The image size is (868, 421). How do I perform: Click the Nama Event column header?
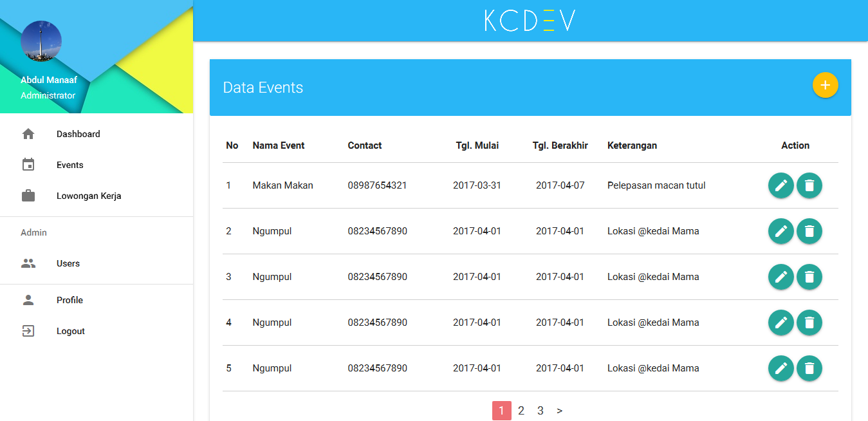(x=279, y=145)
